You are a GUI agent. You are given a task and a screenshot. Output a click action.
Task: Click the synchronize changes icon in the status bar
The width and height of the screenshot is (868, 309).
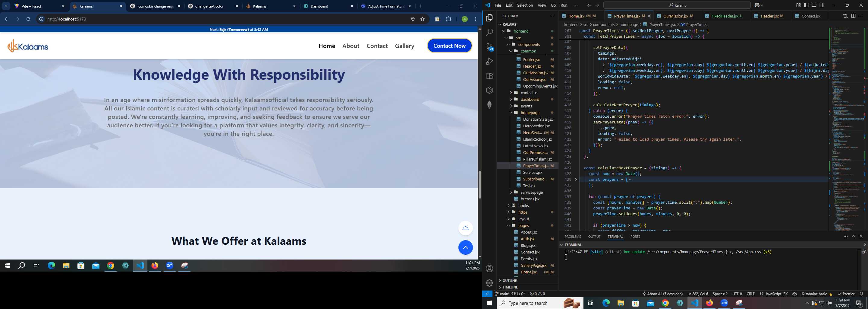pyautogui.click(x=518, y=294)
